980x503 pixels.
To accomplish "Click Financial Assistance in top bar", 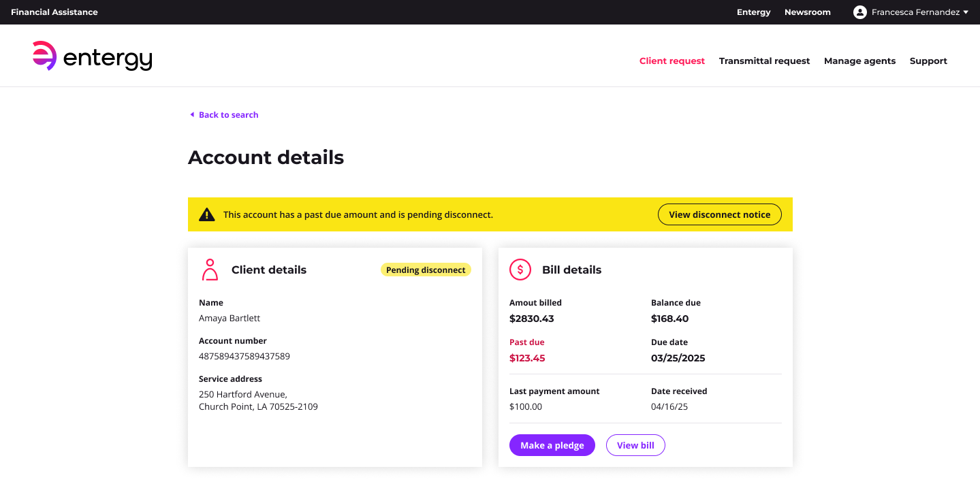I will [54, 12].
